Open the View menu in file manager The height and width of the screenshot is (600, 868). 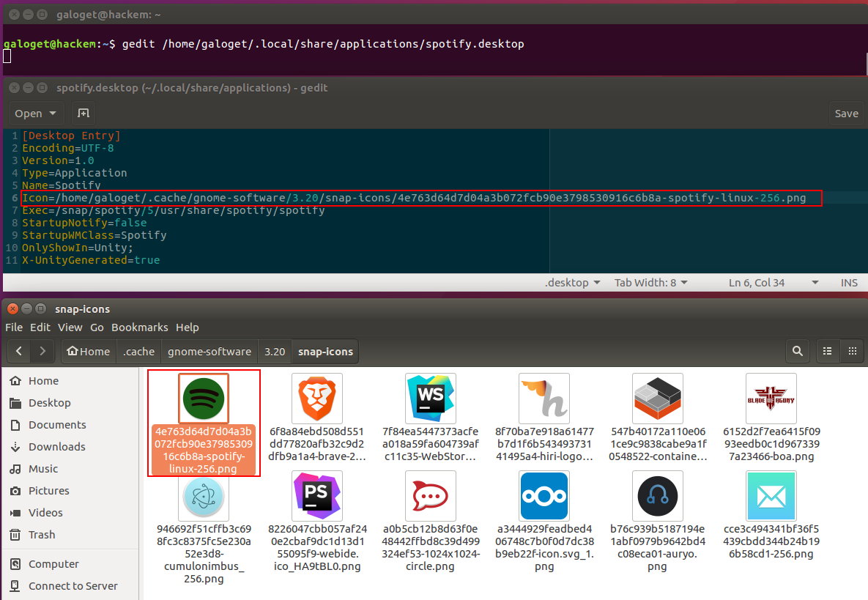click(70, 327)
